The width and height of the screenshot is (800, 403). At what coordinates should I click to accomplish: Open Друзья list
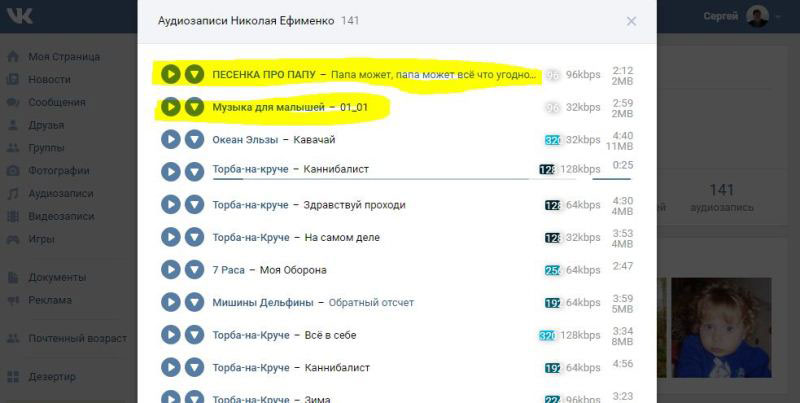tap(46, 125)
